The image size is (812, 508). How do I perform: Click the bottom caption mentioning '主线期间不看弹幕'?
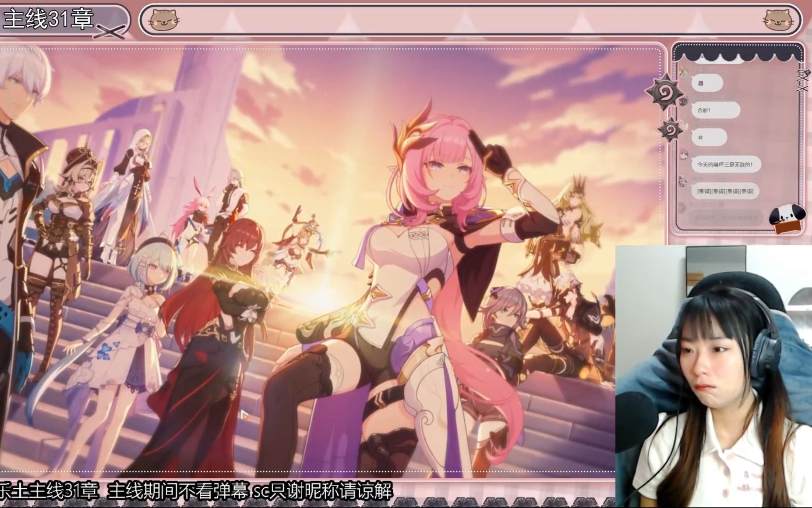196,491
